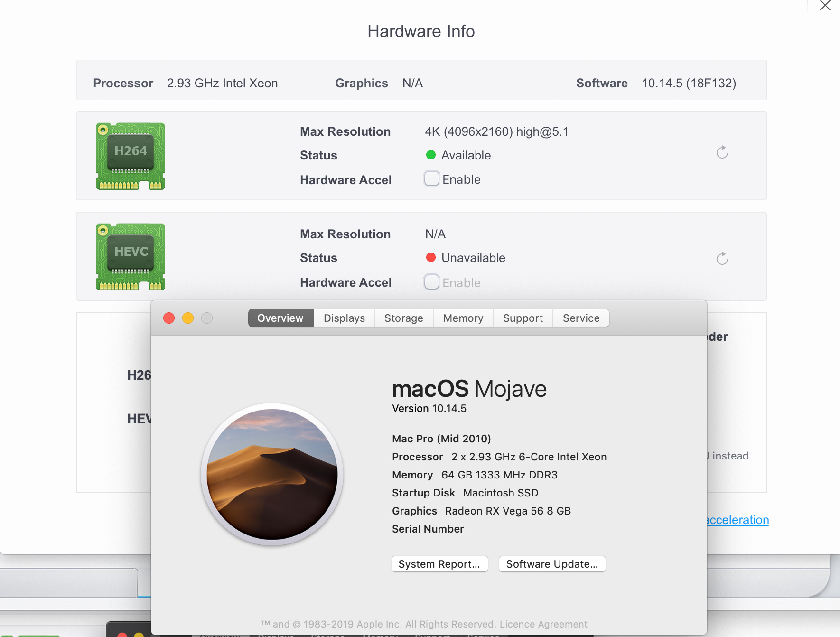Viewport: 840px width, 637px height.
Task: Click the Software Update button
Action: coord(552,564)
